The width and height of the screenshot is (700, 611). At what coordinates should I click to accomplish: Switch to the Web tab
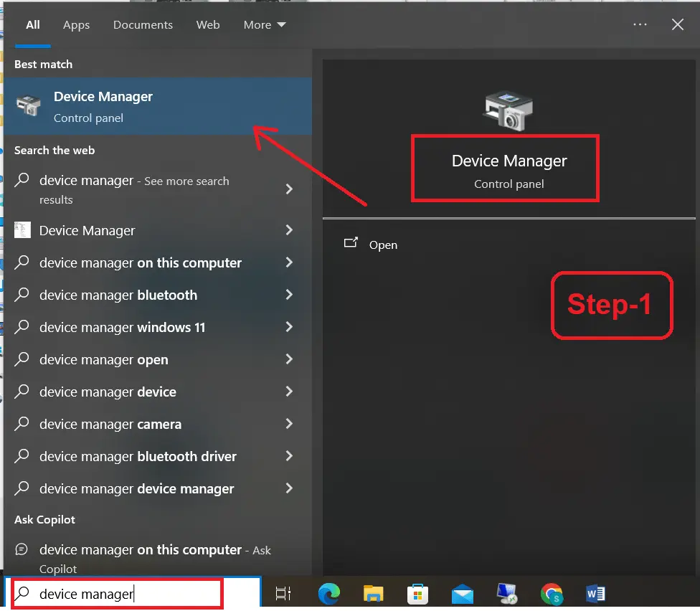[208, 24]
